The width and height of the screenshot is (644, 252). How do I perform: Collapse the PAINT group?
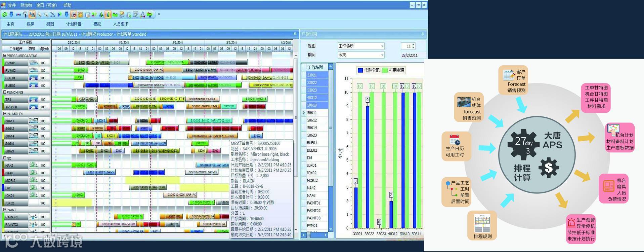point(5,210)
